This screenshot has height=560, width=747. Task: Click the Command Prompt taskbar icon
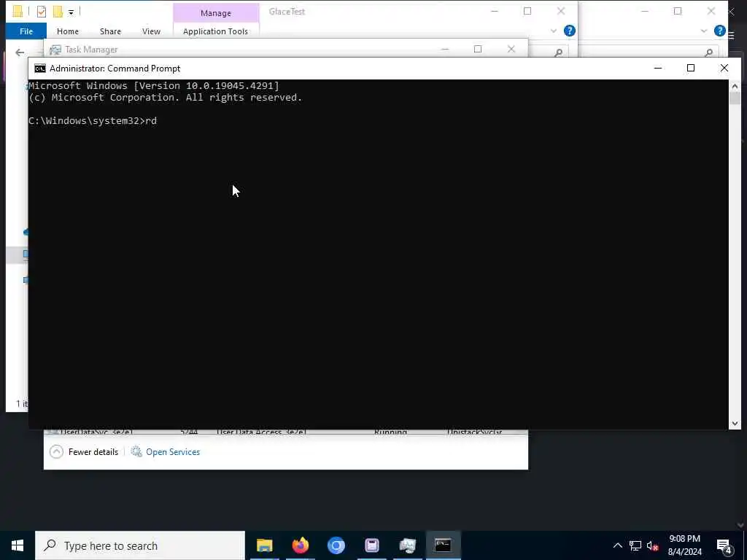[443, 545]
